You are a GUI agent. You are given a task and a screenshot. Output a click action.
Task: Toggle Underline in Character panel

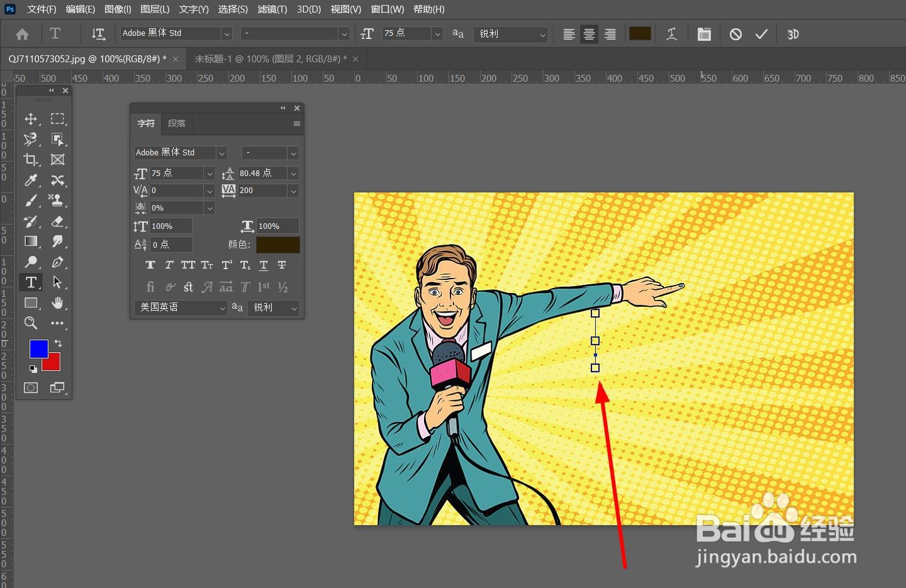(264, 265)
